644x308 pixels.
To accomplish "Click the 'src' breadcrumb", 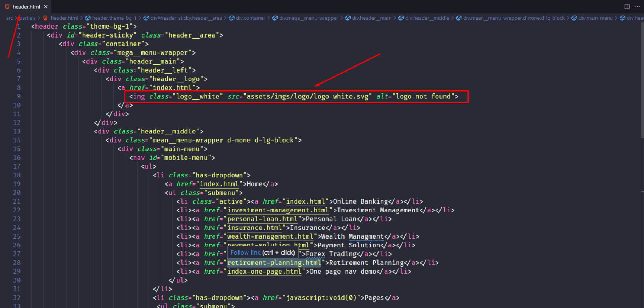I will point(10,18).
